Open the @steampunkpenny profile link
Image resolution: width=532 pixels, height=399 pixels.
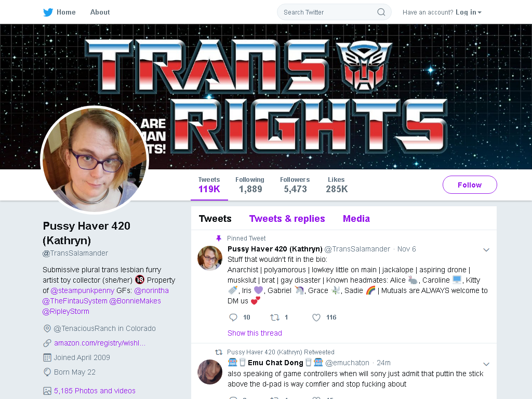click(83, 291)
